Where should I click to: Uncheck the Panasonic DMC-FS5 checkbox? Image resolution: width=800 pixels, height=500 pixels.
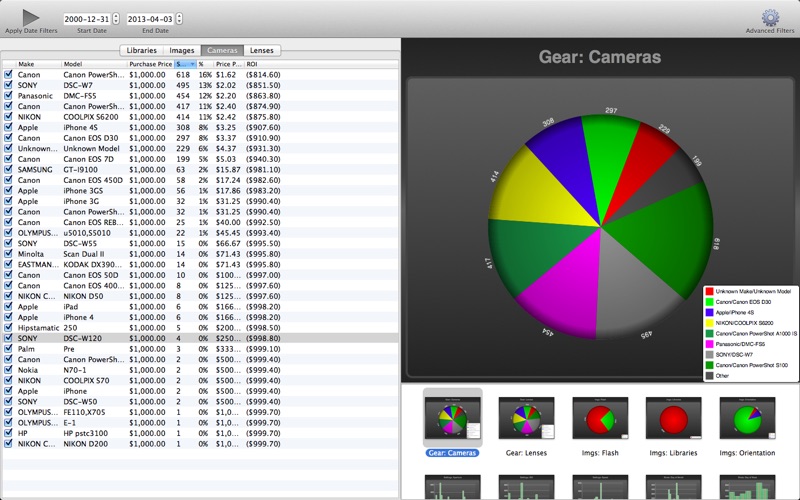(x=8, y=95)
